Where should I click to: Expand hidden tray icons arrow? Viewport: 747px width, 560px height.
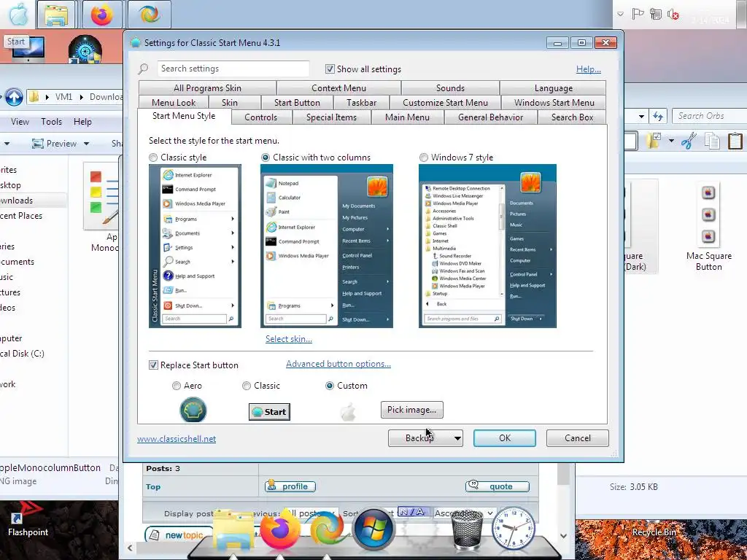point(620,15)
